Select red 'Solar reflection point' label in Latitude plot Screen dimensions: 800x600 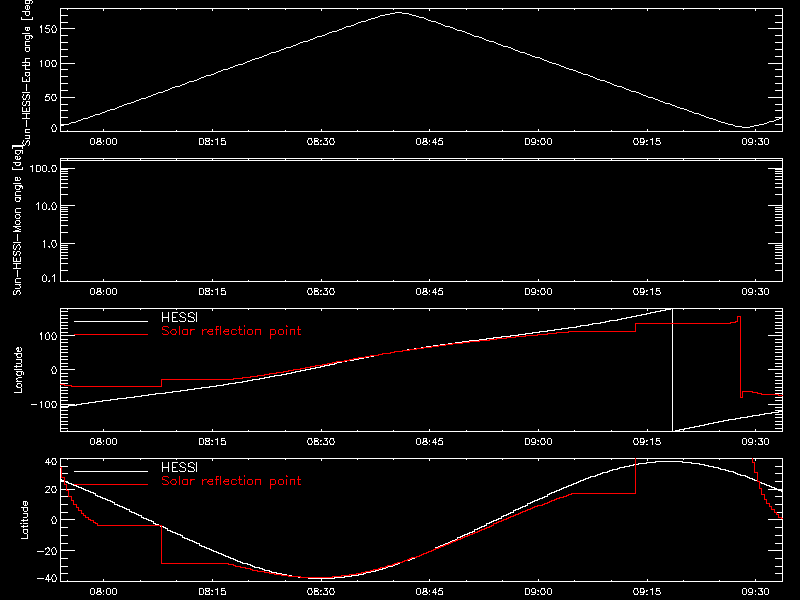[231, 481]
